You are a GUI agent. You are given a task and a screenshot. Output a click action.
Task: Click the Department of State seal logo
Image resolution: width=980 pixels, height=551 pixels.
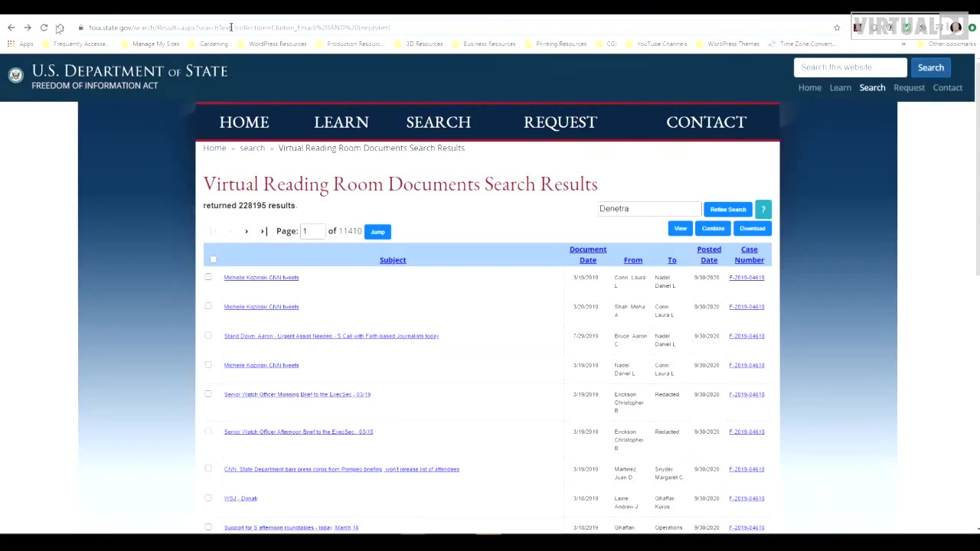tap(15, 75)
